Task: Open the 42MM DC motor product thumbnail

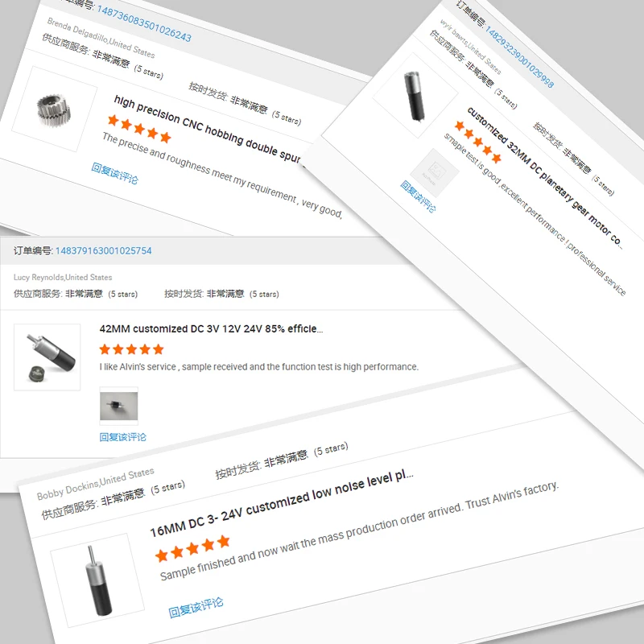Action: [x=47, y=357]
